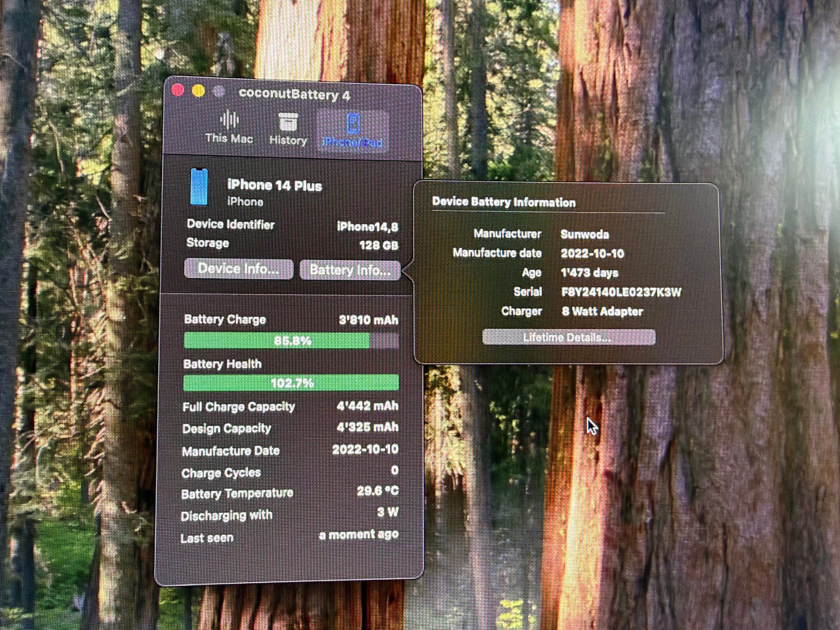
Task: Click the battery serial F8Y24140LE0237K3W
Action: [x=621, y=292]
